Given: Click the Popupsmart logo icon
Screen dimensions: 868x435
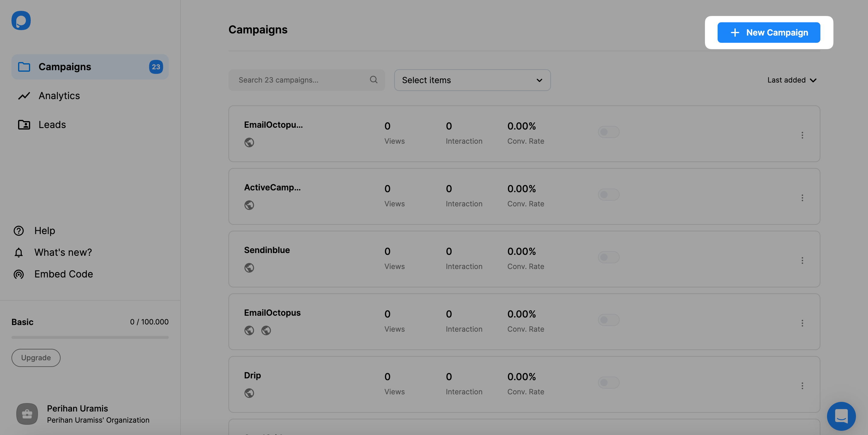Looking at the screenshot, I should point(21,20).
